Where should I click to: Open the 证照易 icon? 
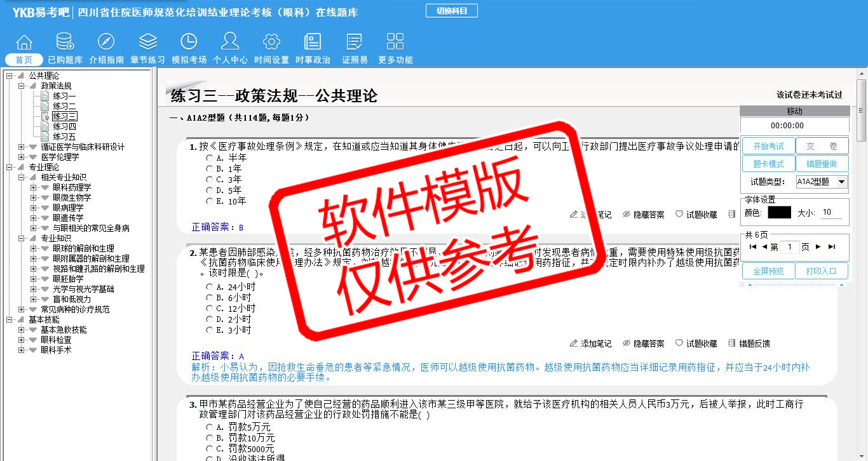pos(355,42)
